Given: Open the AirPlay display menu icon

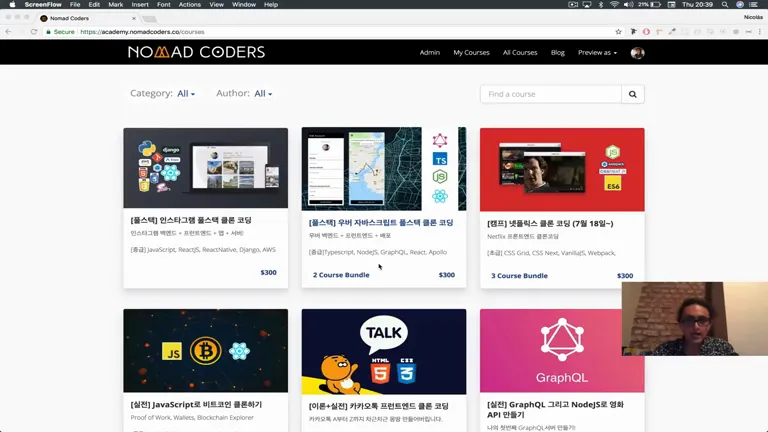Looking at the screenshot, I should tap(587, 4).
